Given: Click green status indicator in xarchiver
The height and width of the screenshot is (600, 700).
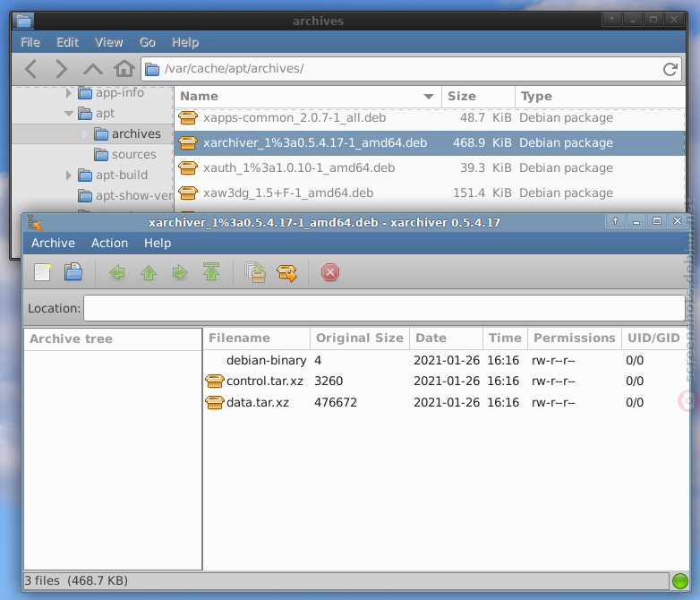Looking at the screenshot, I should 680,581.
